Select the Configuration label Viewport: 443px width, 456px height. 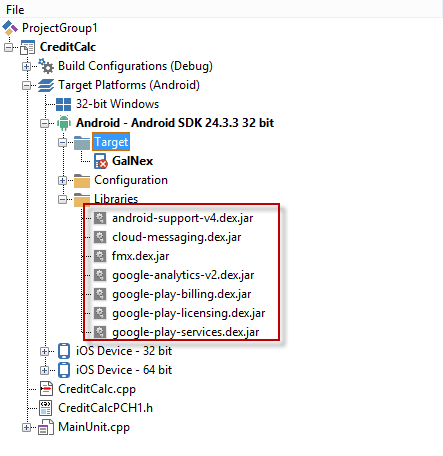click(x=131, y=180)
